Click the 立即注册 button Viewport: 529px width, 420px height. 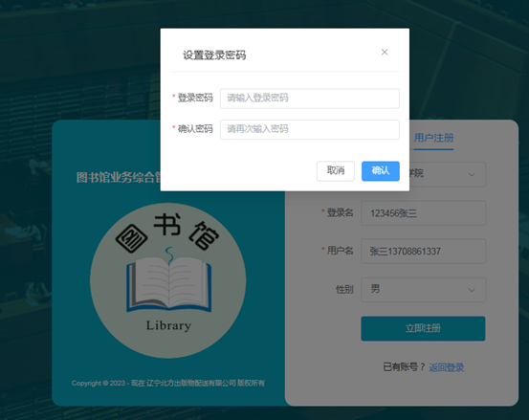[423, 328]
